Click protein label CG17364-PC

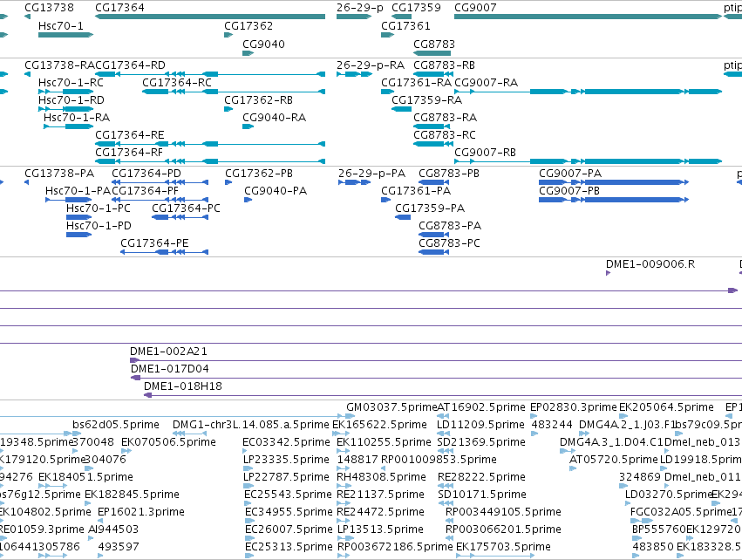point(186,208)
